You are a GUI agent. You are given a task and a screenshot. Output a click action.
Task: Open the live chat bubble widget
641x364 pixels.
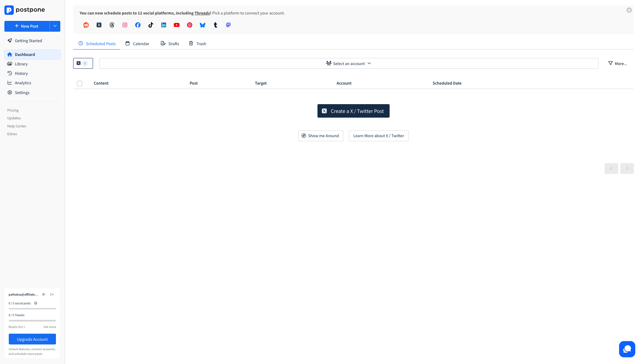pyautogui.click(x=627, y=349)
